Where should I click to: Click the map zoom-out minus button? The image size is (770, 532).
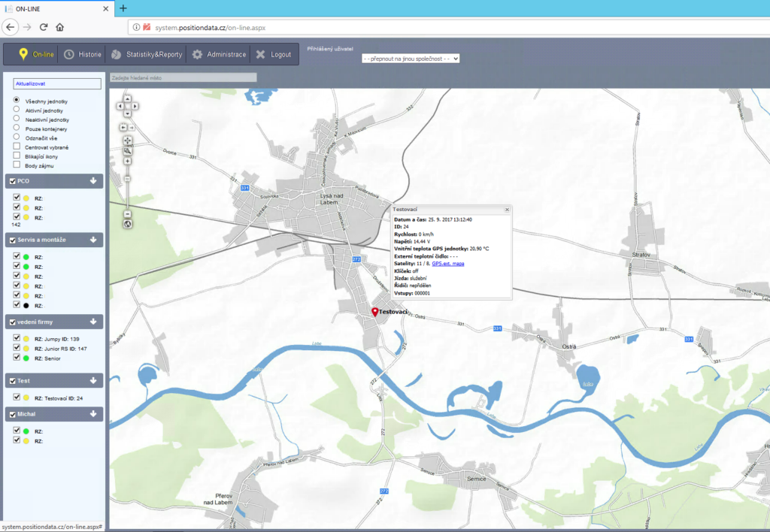pos(128,214)
